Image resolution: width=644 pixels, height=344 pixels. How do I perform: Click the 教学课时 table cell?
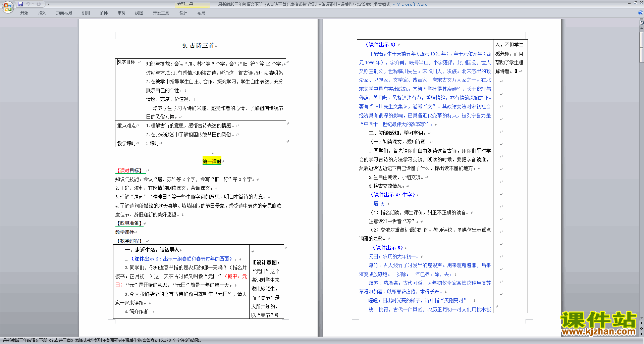[129, 143]
